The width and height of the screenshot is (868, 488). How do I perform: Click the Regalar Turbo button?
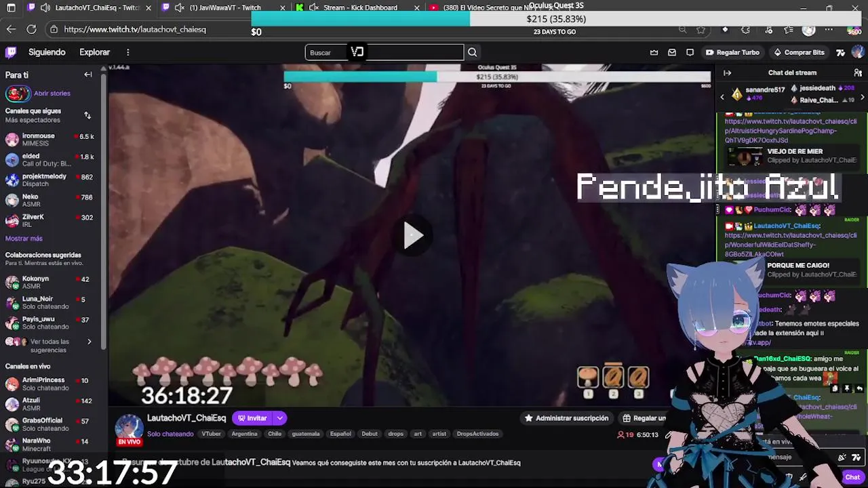click(x=732, y=52)
